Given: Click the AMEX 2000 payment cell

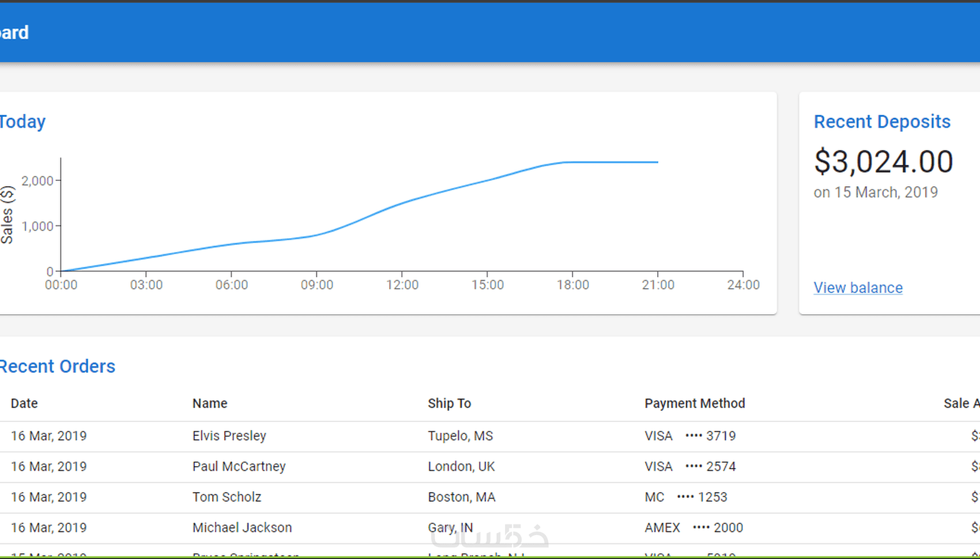Looking at the screenshot, I should tap(693, 527).
